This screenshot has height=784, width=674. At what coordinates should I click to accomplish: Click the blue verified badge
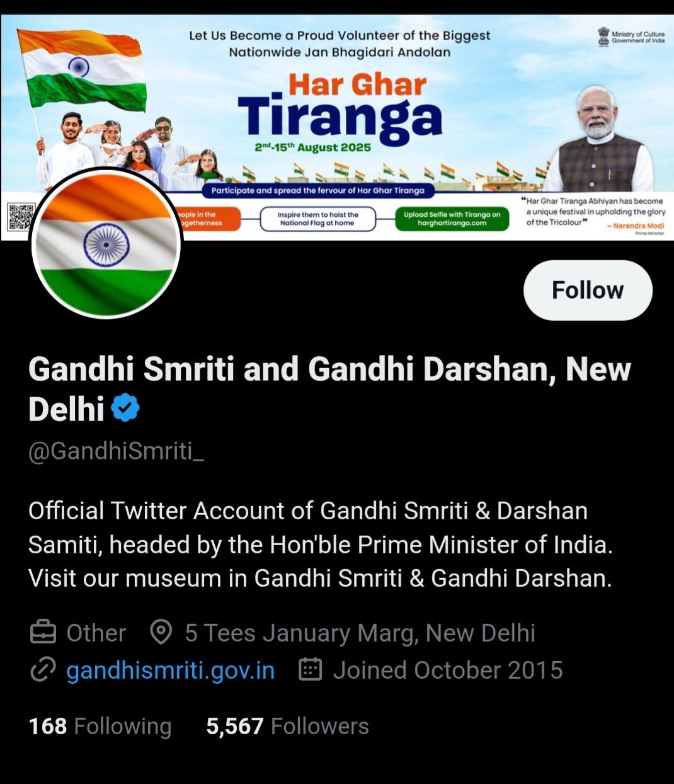click(x=125, y=407)
